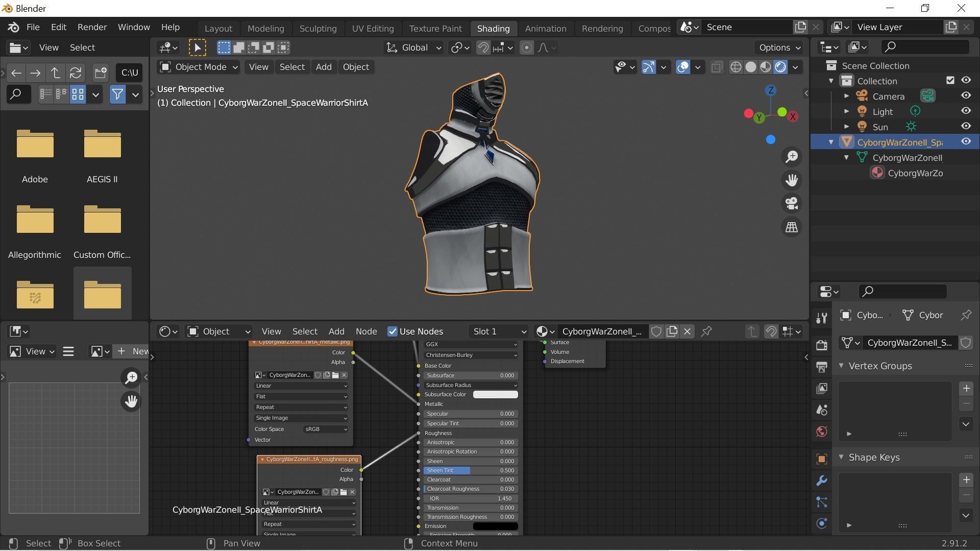Viewport: 980px width, 551px height.
Task: Select thumbnail display mode in file browser
Action: click(78, 94)
